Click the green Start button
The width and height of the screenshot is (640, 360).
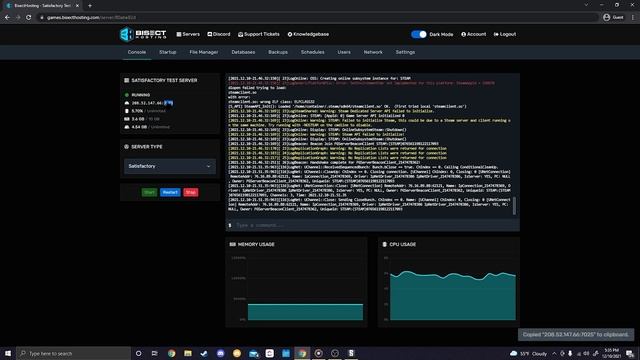[149, 192]
